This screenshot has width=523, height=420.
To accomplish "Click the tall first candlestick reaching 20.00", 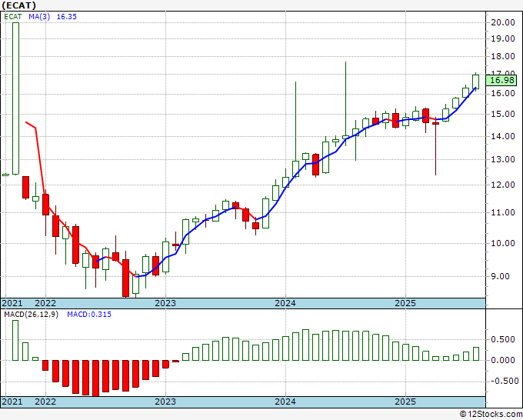I will 15,98.
